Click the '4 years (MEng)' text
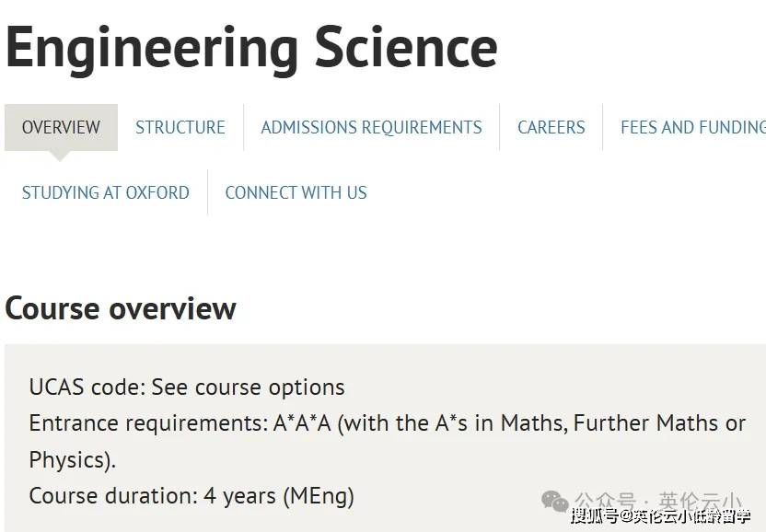The height and width of the screenshot is (532, 766). point(279,496)
